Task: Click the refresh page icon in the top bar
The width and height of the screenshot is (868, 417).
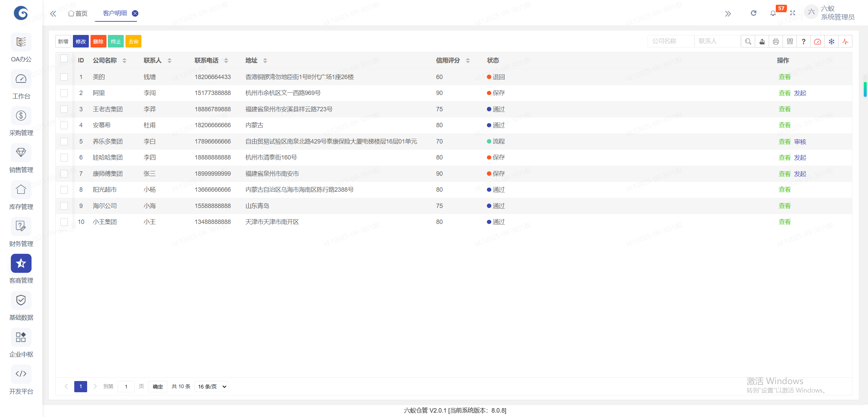Action: 753,13
